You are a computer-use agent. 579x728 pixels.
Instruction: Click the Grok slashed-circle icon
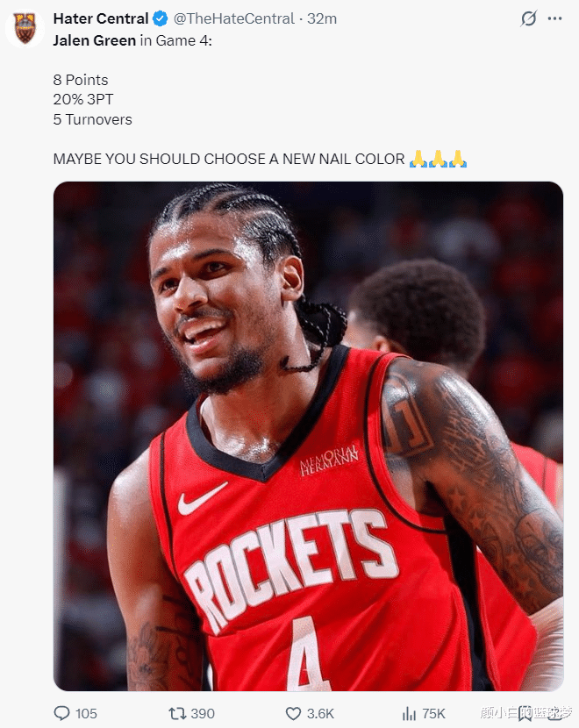[528, 18]
